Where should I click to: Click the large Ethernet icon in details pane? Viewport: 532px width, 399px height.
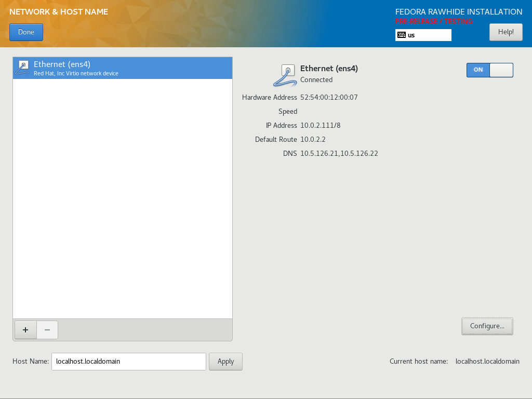(286, 75)
